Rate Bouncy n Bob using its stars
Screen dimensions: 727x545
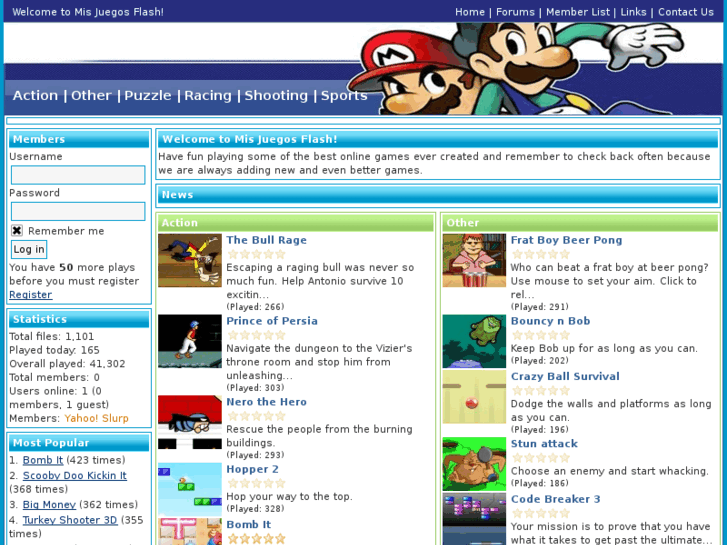541,335
